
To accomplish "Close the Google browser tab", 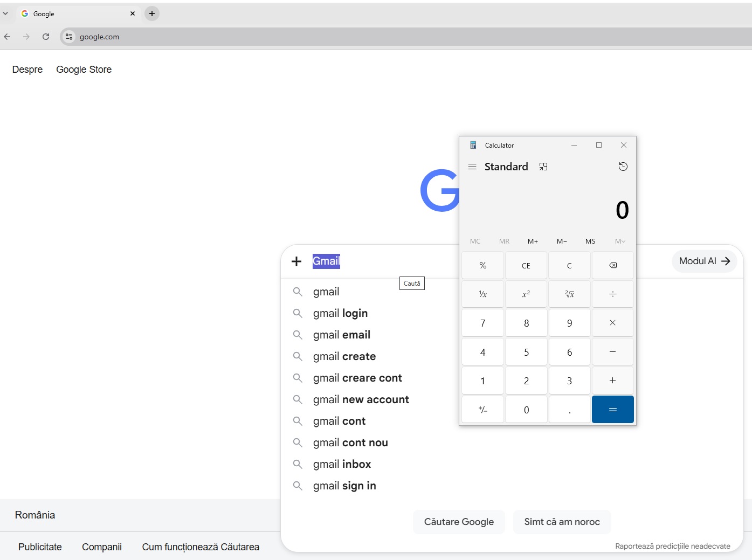I will click(133, 13).
